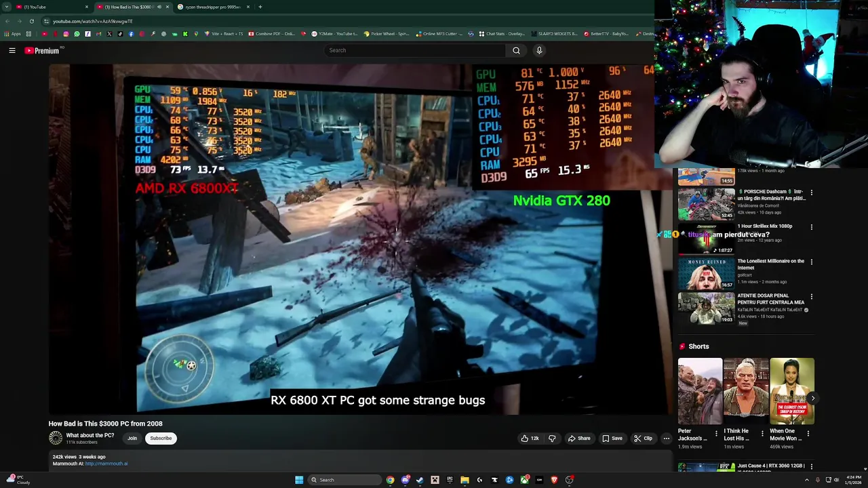Screen dimensions: 868x488
Task: Open Steam from the taskbar
Action: tap(420, 480)
